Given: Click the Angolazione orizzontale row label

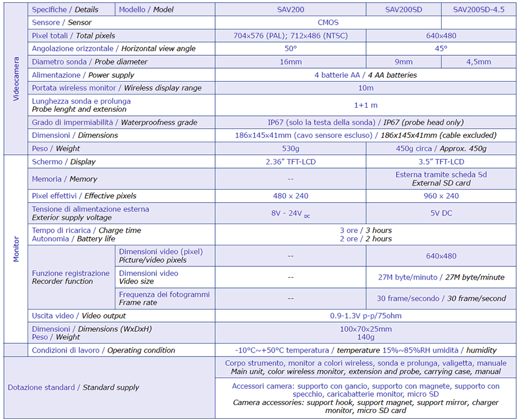Looking at the screenshot, I should click(114, 48).
